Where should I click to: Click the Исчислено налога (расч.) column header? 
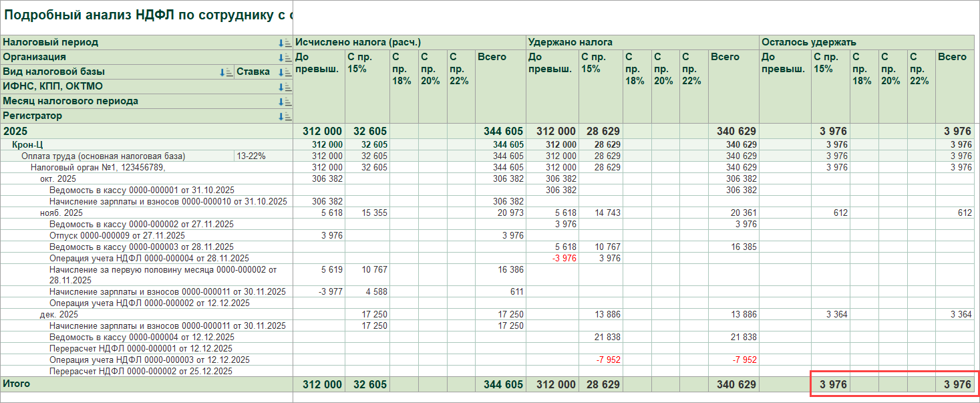tap(410, 42)
